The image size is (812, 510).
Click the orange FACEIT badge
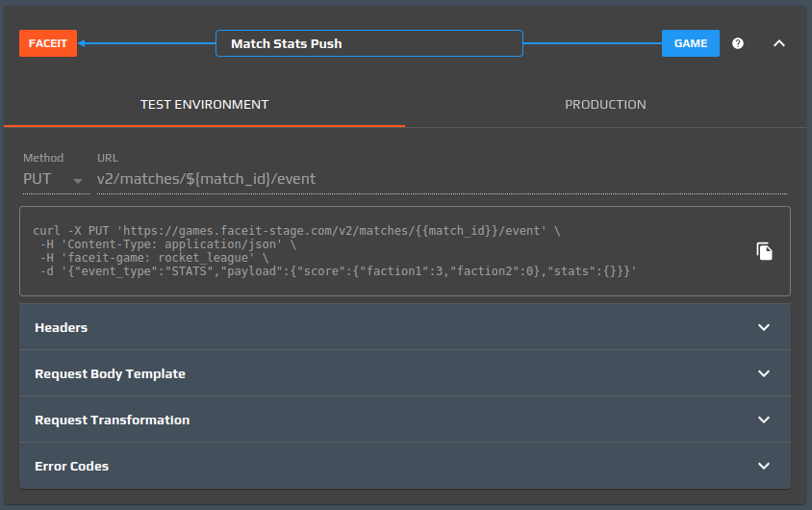pos(48,43)
